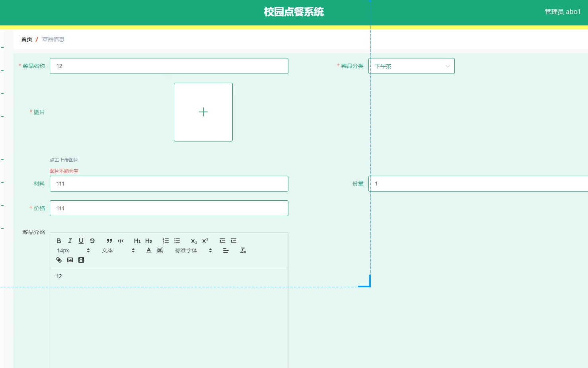Toggle bold formatting in the editor
Screen dimensions: 588x368
click(59, 241)
